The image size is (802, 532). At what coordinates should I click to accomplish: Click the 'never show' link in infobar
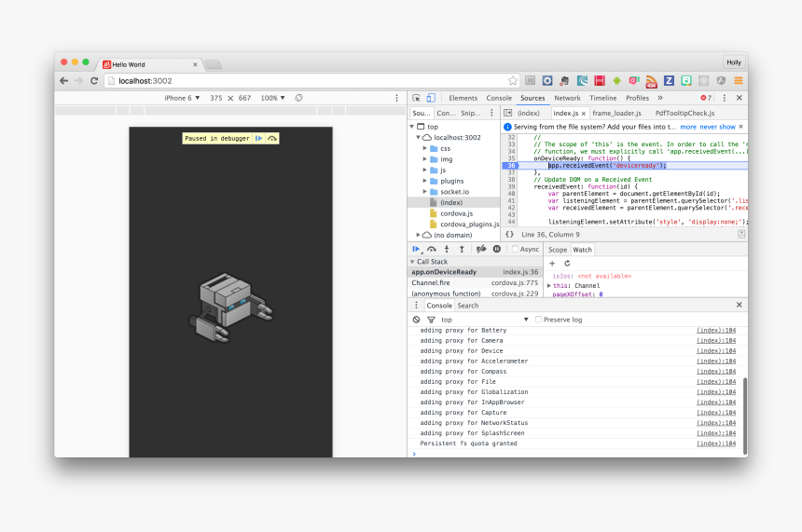point(718,127)
